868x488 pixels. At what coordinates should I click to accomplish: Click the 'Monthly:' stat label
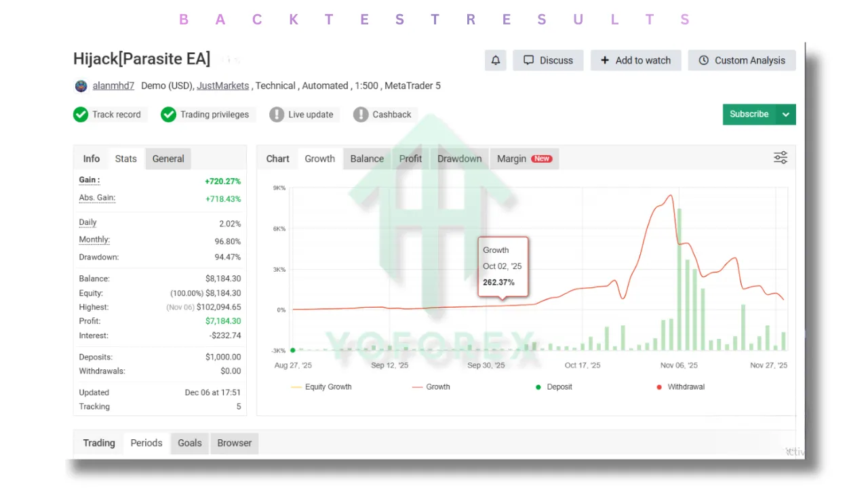pos(94,240)
